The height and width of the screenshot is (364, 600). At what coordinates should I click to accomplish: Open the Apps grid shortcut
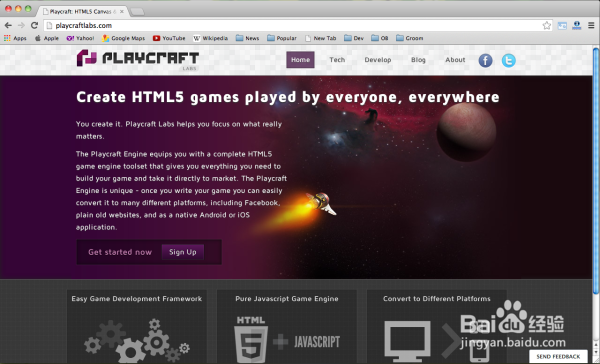[x=15, y=38]
